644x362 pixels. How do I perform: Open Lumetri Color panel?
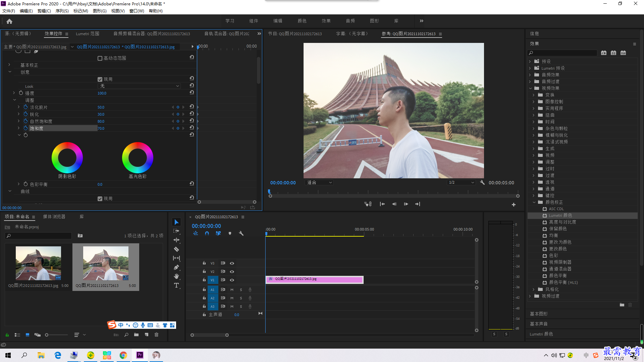coord(541,334)
